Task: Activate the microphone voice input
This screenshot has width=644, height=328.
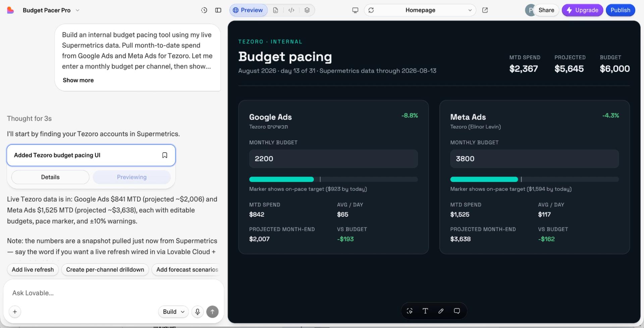Action: click(x=198, y=312)
